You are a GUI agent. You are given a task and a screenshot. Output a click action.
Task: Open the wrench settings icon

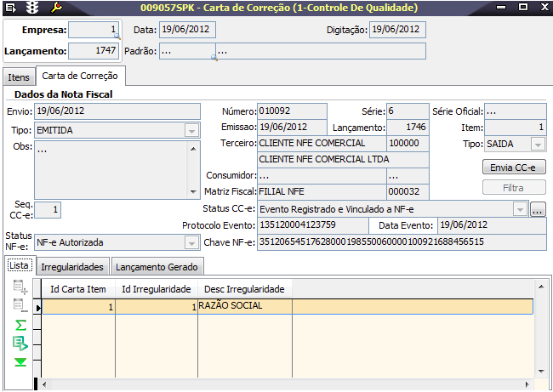[x=56, y=8]
